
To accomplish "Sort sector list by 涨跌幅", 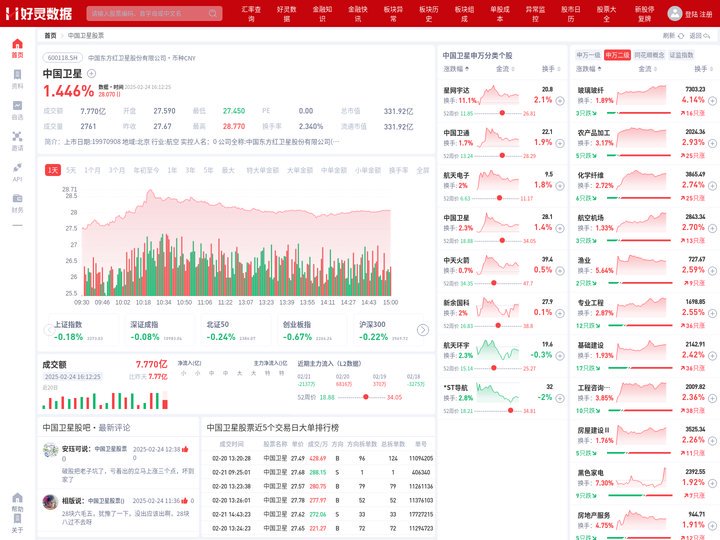I will pos(589,69).
